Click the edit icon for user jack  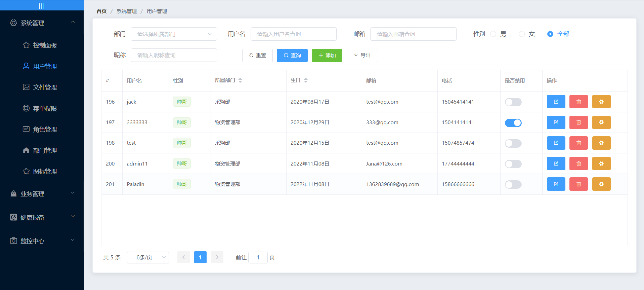click(x=556, y=102)
